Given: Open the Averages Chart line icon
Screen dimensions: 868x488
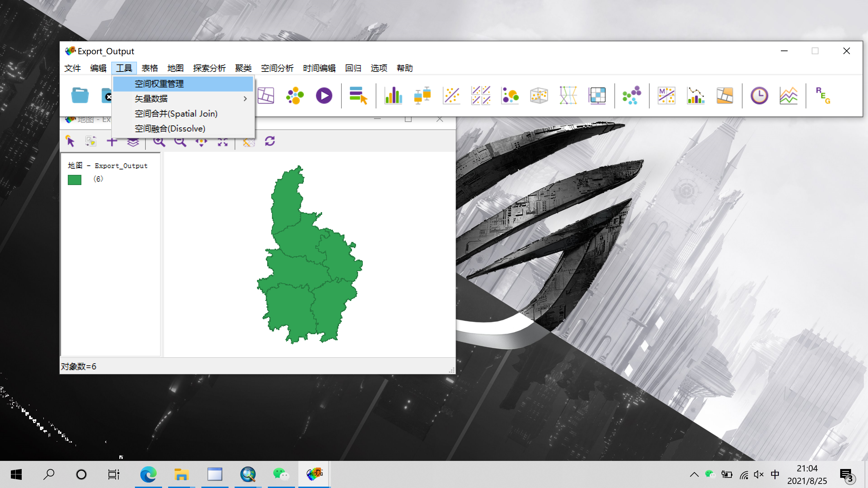Looking at the screenshot, I should pos(789,95).
